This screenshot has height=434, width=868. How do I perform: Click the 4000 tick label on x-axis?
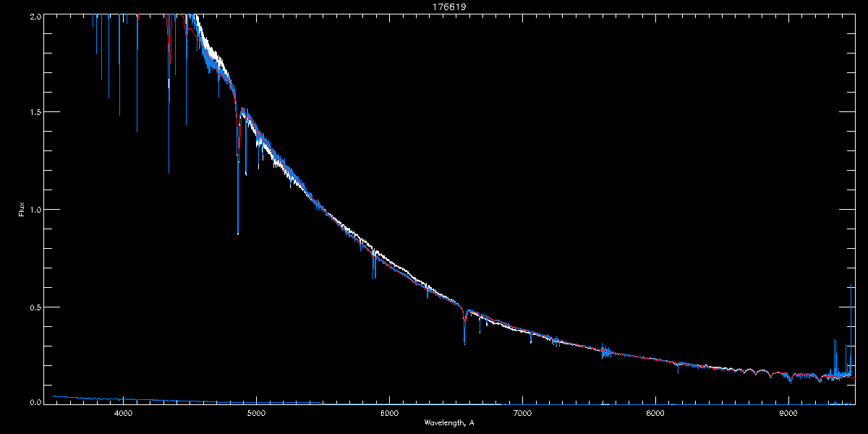pos(123,413)
